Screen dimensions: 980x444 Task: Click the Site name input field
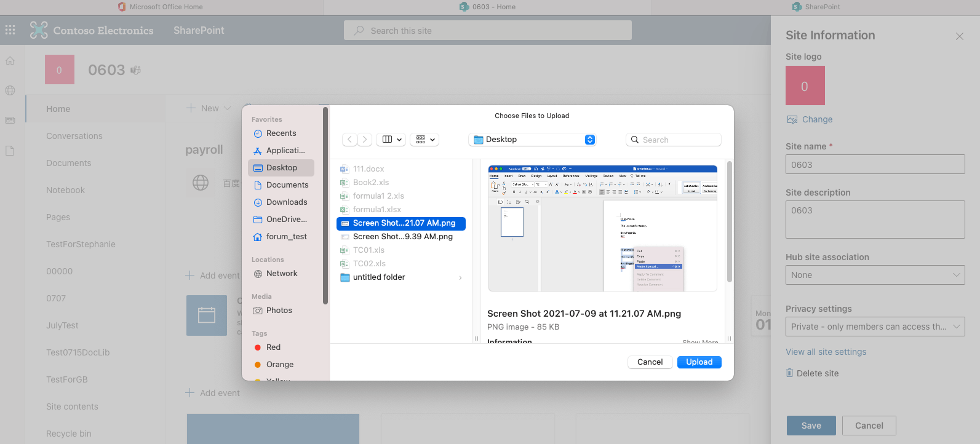click(x=875, y=164)
